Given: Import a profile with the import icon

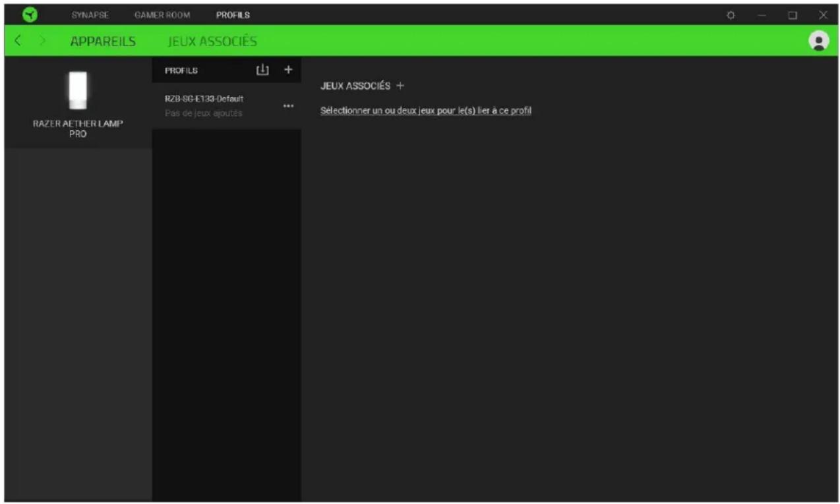Looking at the screenshot, I should pos(262,70).
